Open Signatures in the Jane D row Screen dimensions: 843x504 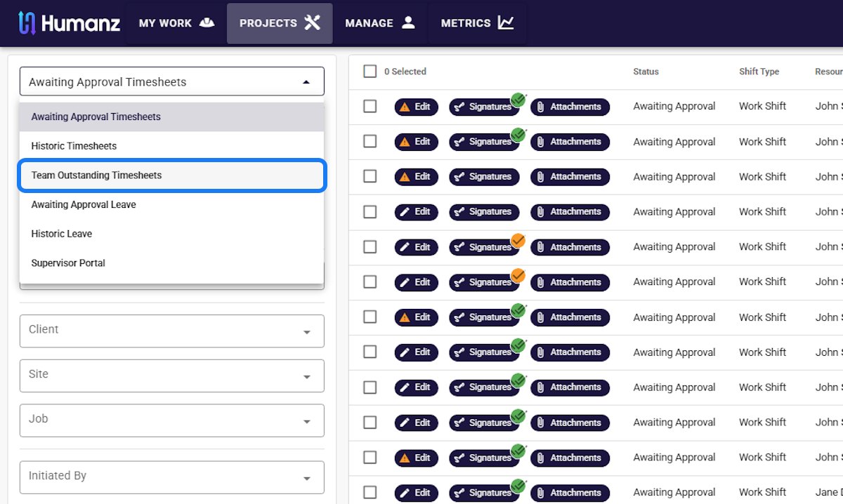pos(484,493)
